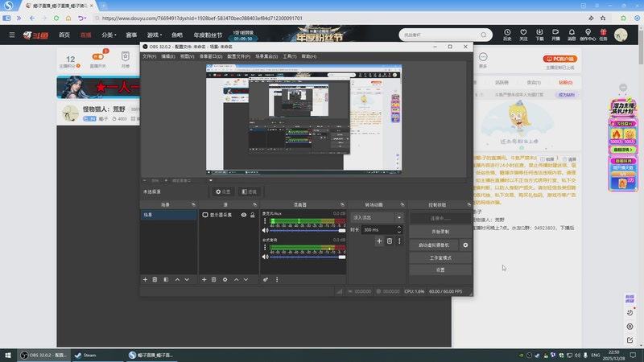Open source properties gear in the sources toolbar
The width and height of the screenshot is (644, 362).
coord(225,279)
